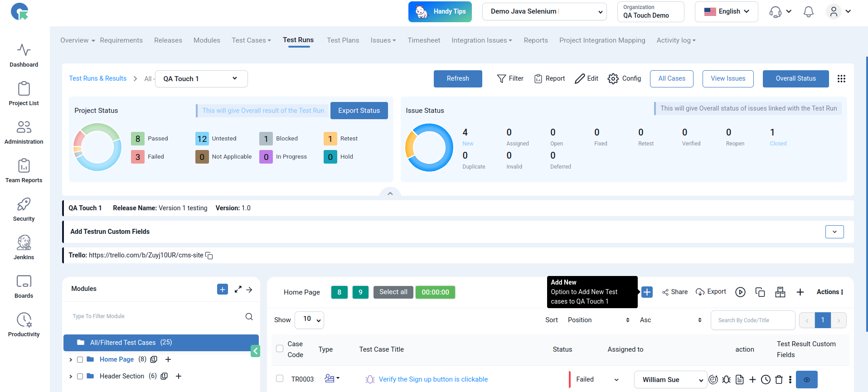Switch to the Test Plans tab
This screenshot has width=868, height=392.
coord(343,40)
